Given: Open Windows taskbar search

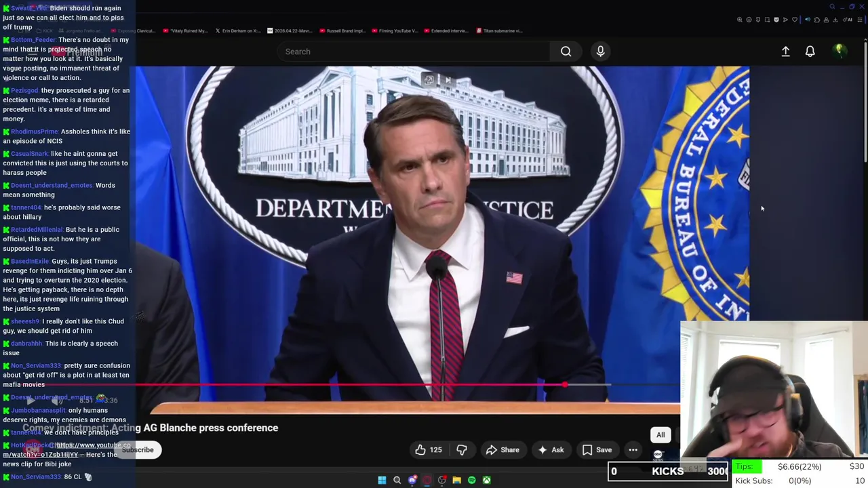Looking at the screenshot, I should pos(397,480).
